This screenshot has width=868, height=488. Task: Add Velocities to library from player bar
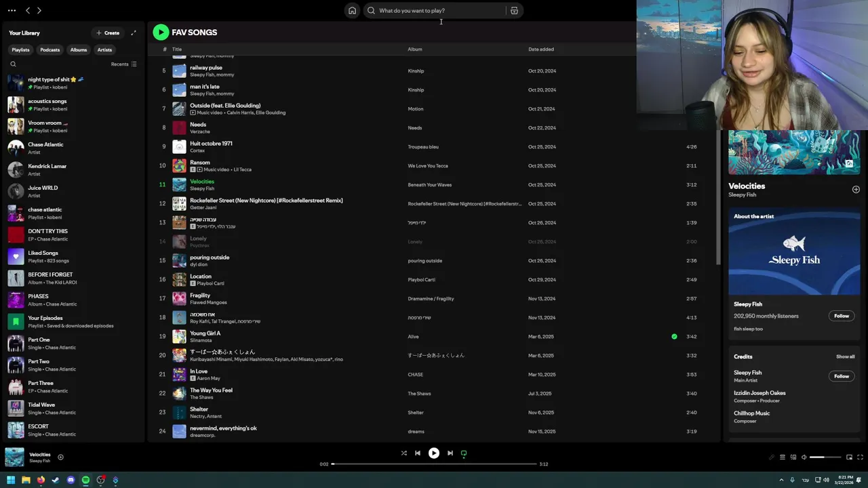(x=60, y=457)
